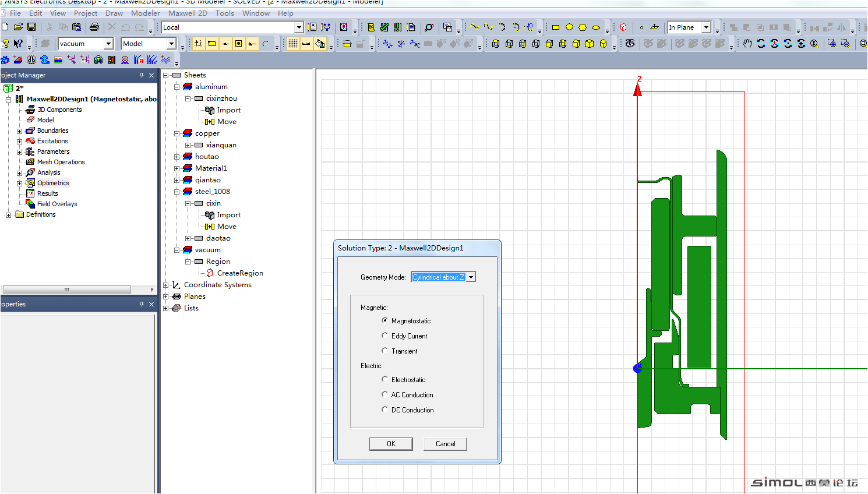The width and height of the screenshot is (868, 494).
Task: Select the Draw circle tool
Action: (x=569, y=27)
